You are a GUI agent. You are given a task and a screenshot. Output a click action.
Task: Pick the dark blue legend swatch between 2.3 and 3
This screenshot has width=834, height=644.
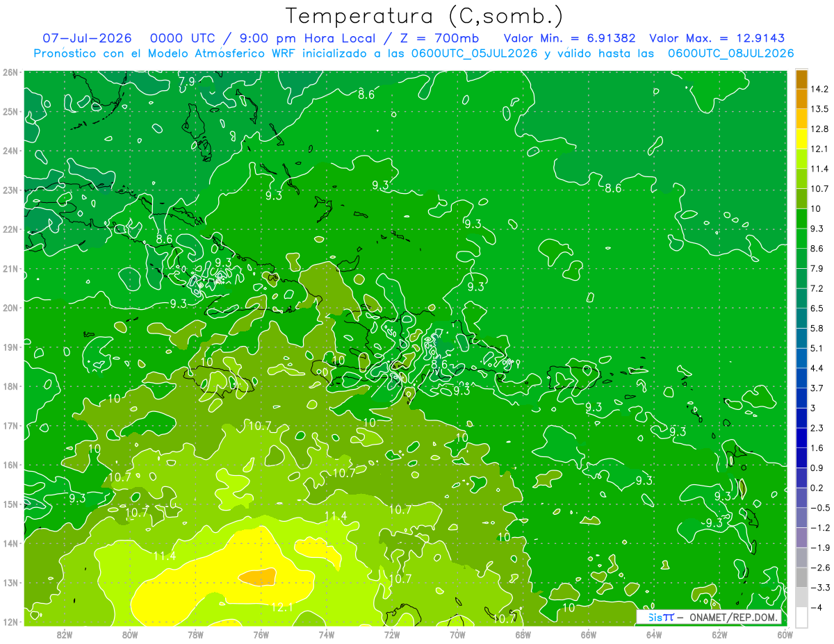[801, 418]
